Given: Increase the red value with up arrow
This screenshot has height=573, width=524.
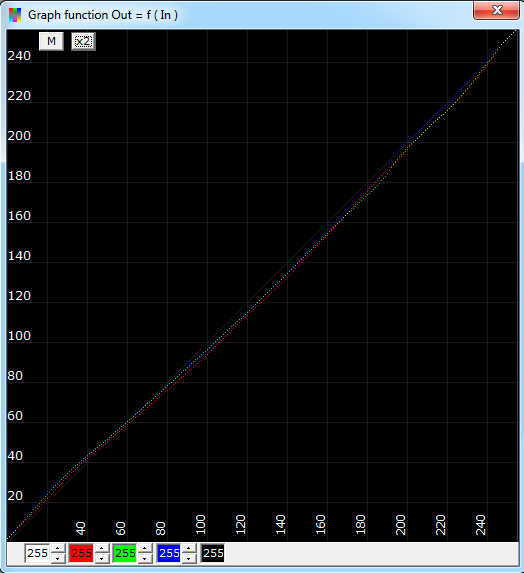Looking at the screenshot, I should (102, 549).
